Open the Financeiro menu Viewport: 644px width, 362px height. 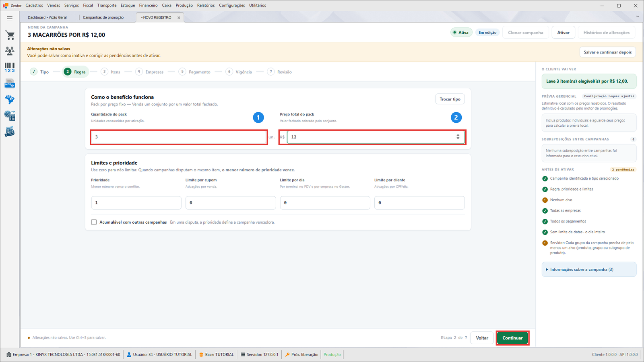[x=149, y=5]
